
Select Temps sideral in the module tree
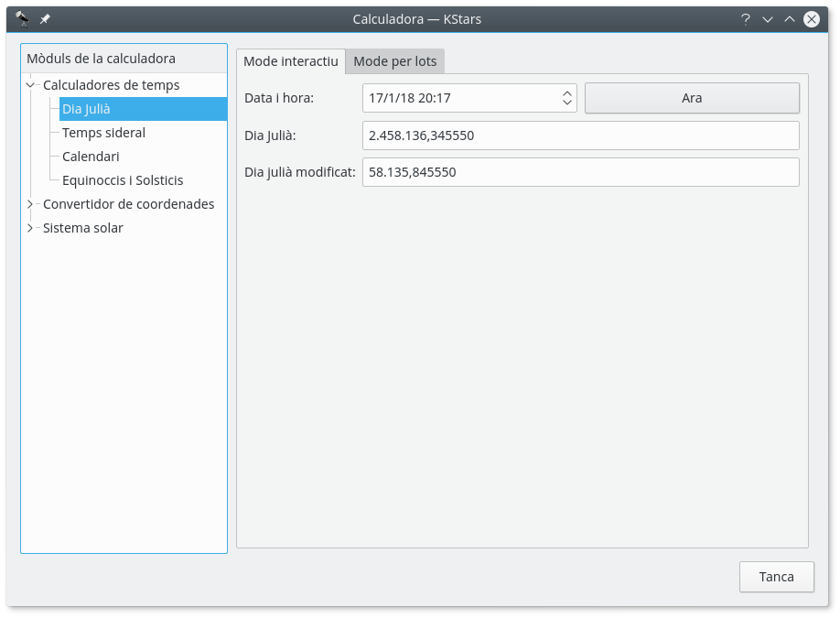103,133
